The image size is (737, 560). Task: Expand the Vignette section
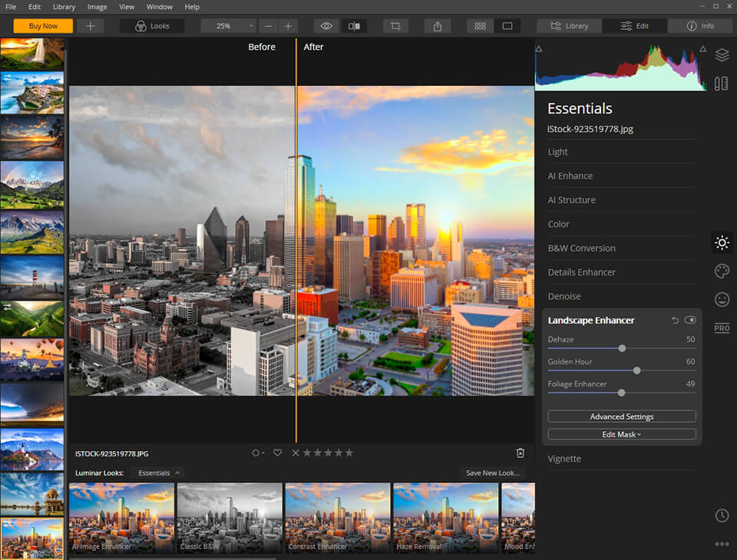point(563,458)
